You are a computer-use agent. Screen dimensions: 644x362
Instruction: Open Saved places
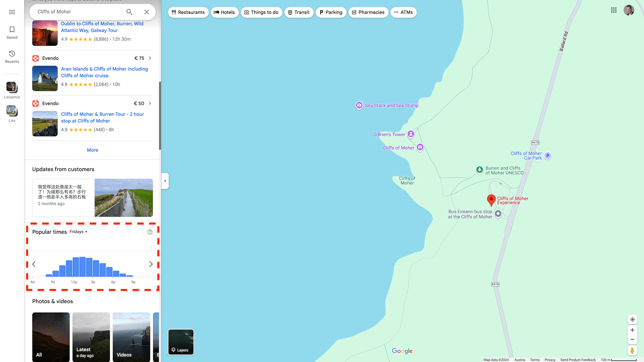[x=12, y=33]
